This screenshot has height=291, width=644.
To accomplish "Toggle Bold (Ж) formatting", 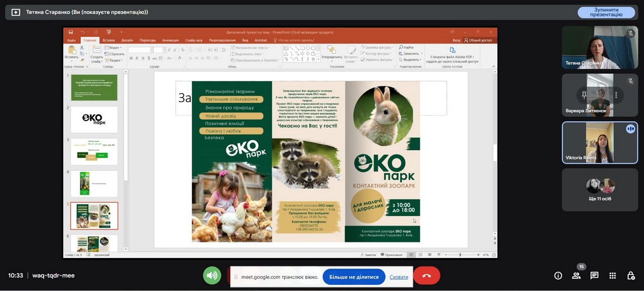I will (x=131, y=58).
